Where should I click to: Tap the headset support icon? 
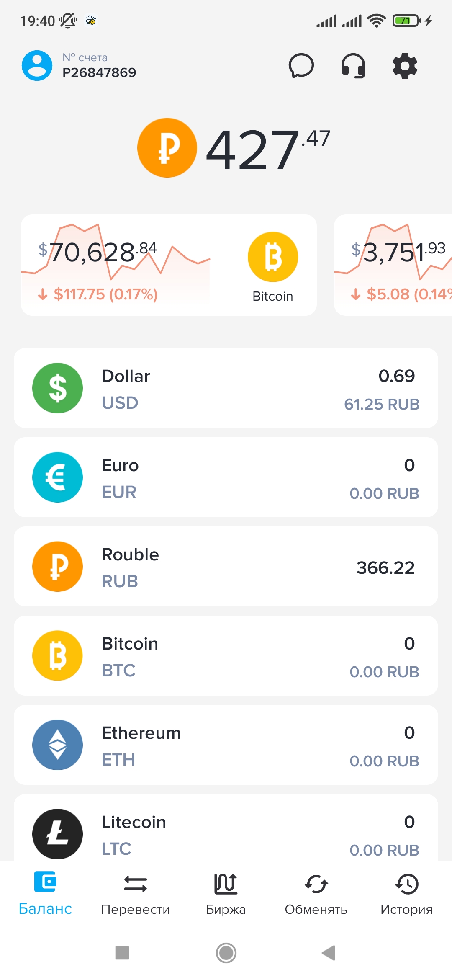353,66
